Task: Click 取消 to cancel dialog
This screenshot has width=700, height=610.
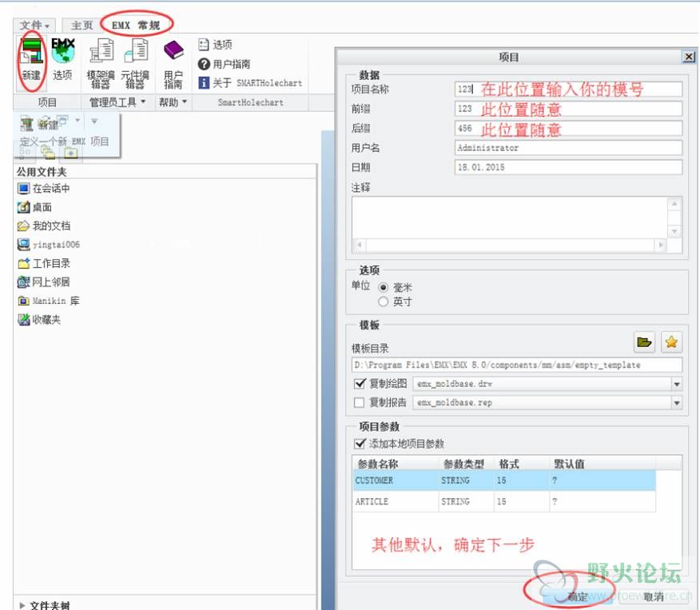Action: pos(654,596)
